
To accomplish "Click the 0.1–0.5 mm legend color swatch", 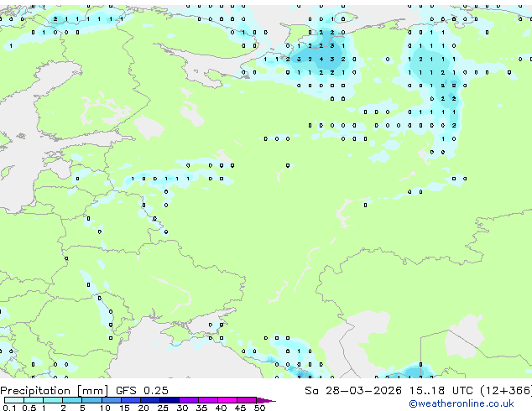I will 14,400.
